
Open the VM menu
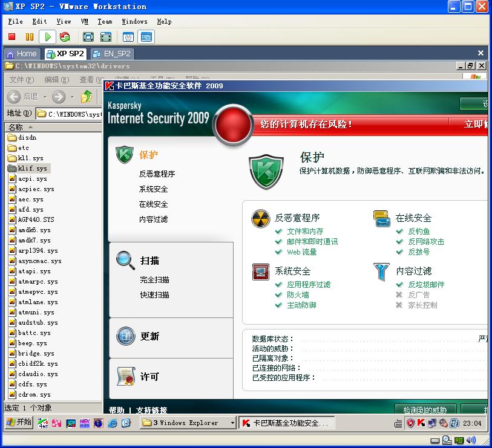click(84, 21)
